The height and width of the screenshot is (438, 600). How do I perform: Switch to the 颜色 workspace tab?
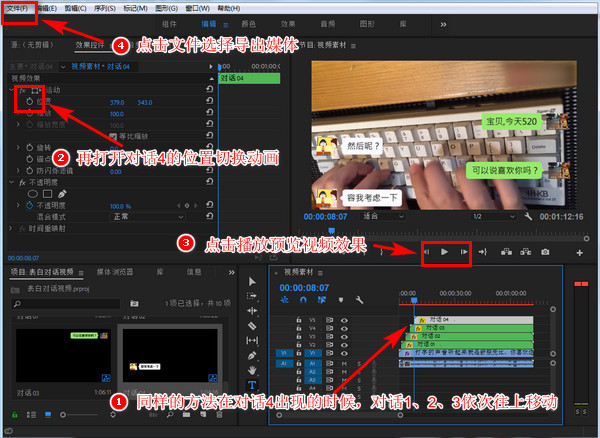point(248,24)
